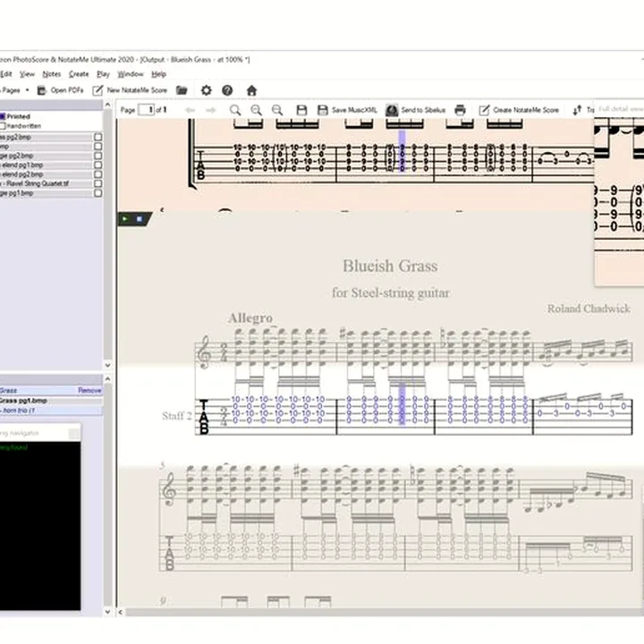
Task: Click the New NotateMe Score label
Action: pyautogui.click(x=137, y=90)
